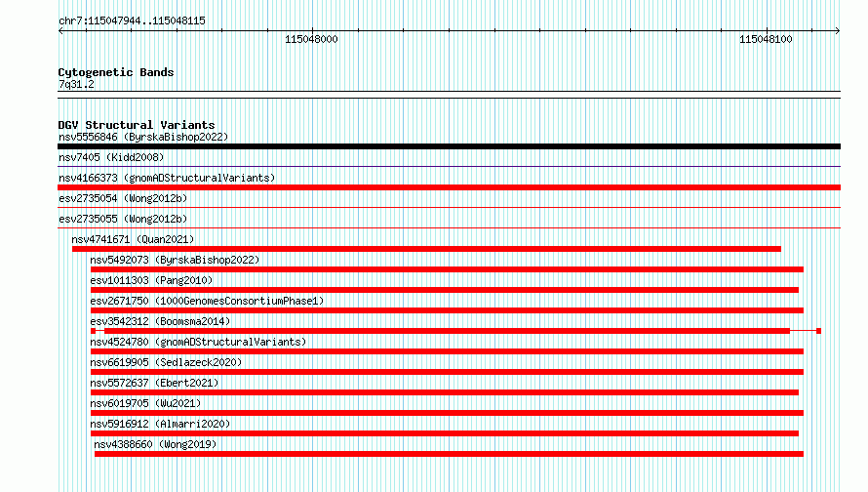The image size is (868, 492).
Task: Click the red nsv4741671 variant bar
Action: (x=426, y=249)
